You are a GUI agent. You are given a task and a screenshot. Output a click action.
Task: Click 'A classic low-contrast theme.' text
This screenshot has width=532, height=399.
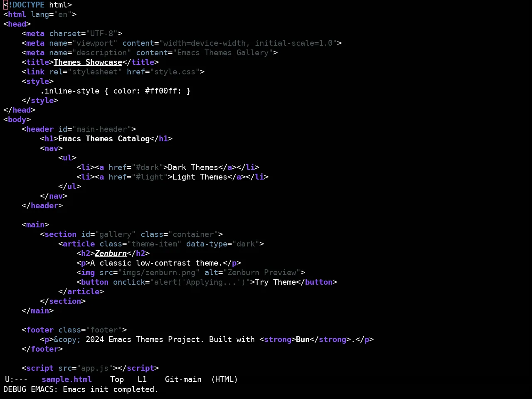tap(157, 263)
